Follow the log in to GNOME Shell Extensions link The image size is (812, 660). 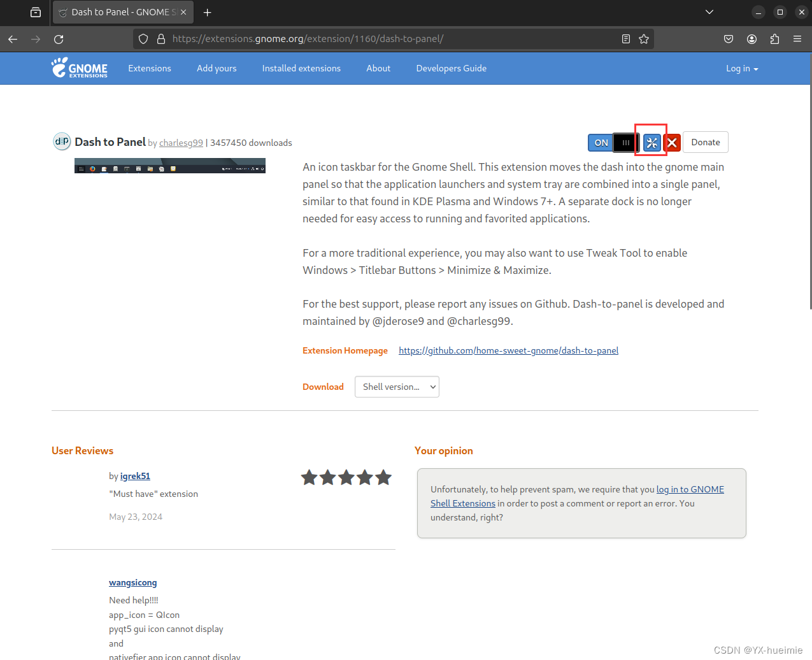577,496
